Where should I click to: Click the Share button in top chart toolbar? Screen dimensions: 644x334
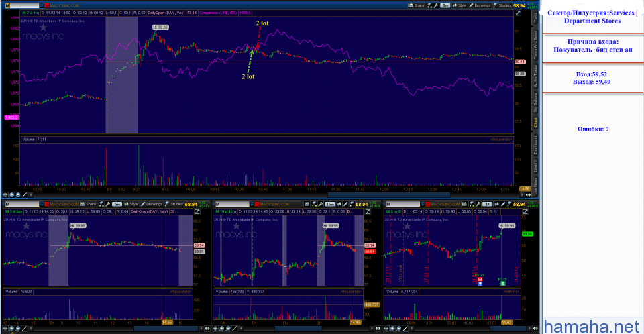[416, 6]
